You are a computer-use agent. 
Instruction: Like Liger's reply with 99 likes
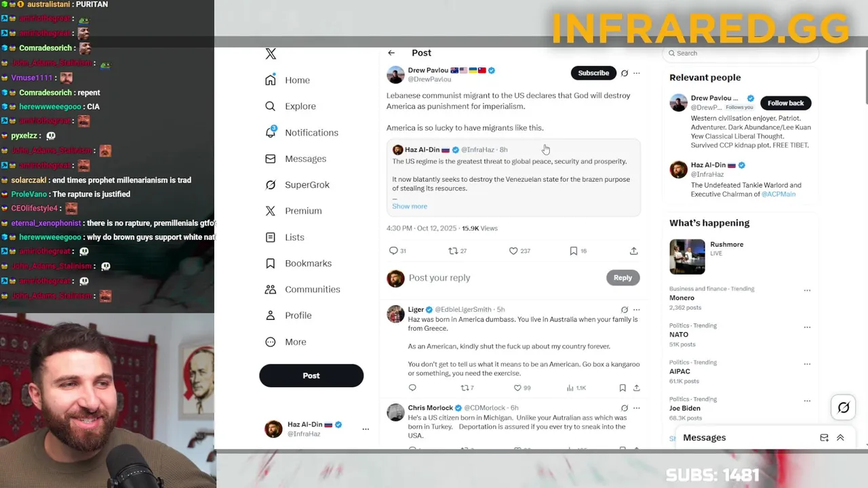click(x=517, y=388)
